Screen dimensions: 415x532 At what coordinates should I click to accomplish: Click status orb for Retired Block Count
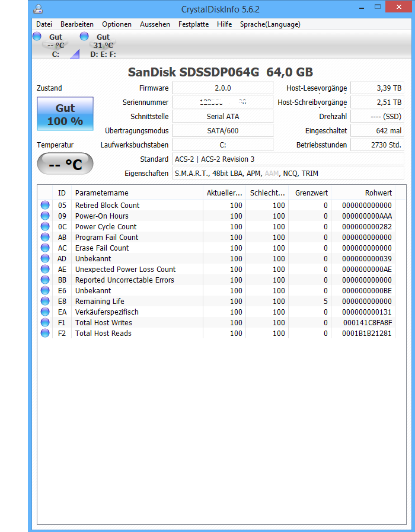(45, 205)
